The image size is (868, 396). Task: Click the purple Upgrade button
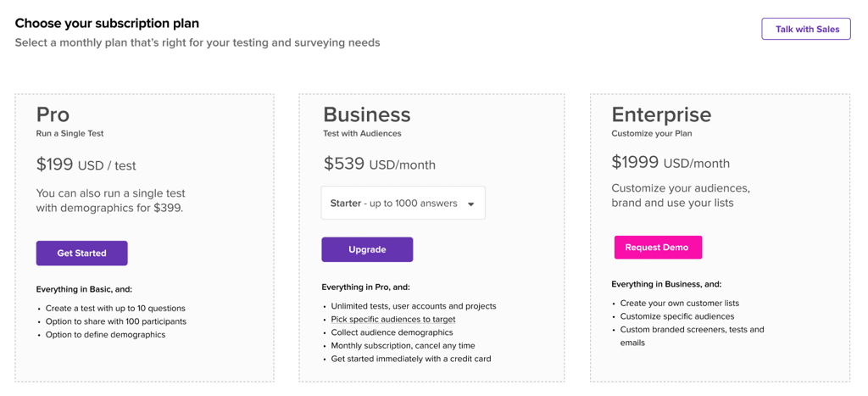point(367,250)
